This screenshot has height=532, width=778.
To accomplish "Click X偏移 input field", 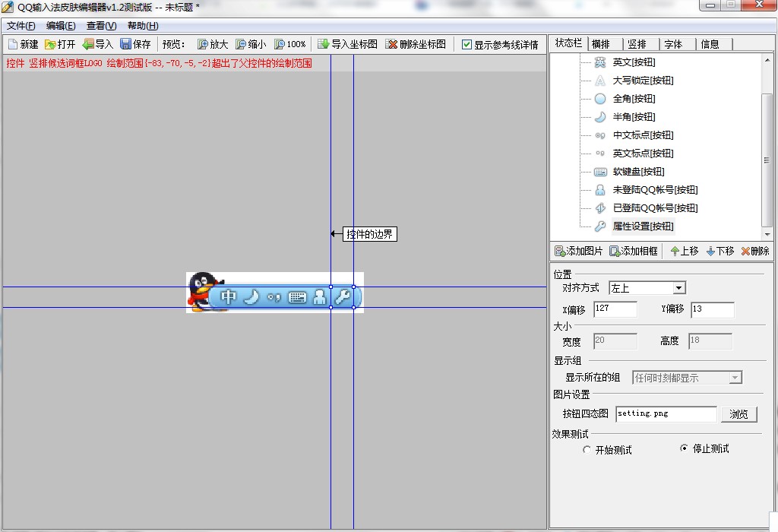I will (615, 309).
